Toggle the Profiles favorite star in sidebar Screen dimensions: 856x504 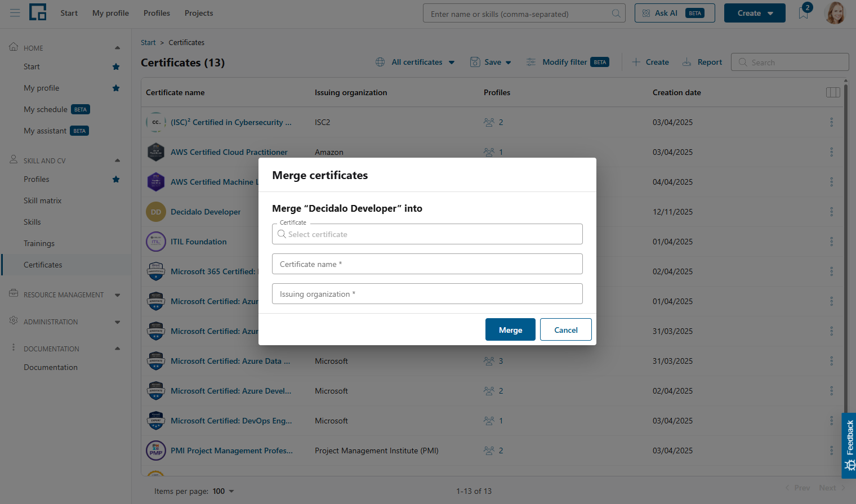[116, 180]
